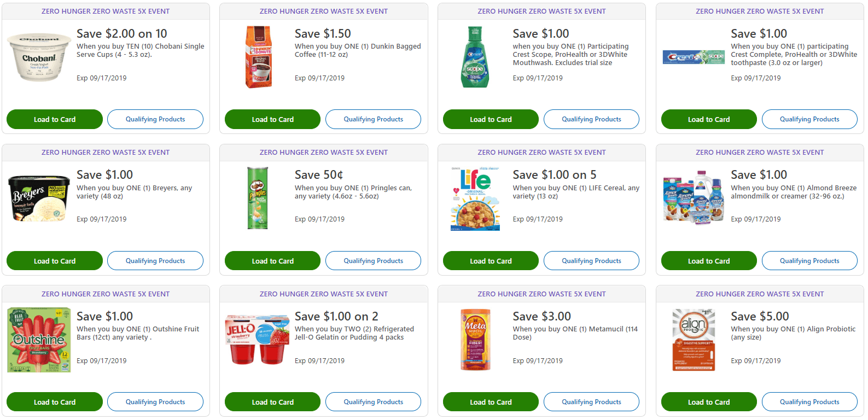Image resolution: width=868 pixels, height=420 pixels.
Task: View Qualifying Products for Metamucil coupon
Action: click(x=591, y=402)
